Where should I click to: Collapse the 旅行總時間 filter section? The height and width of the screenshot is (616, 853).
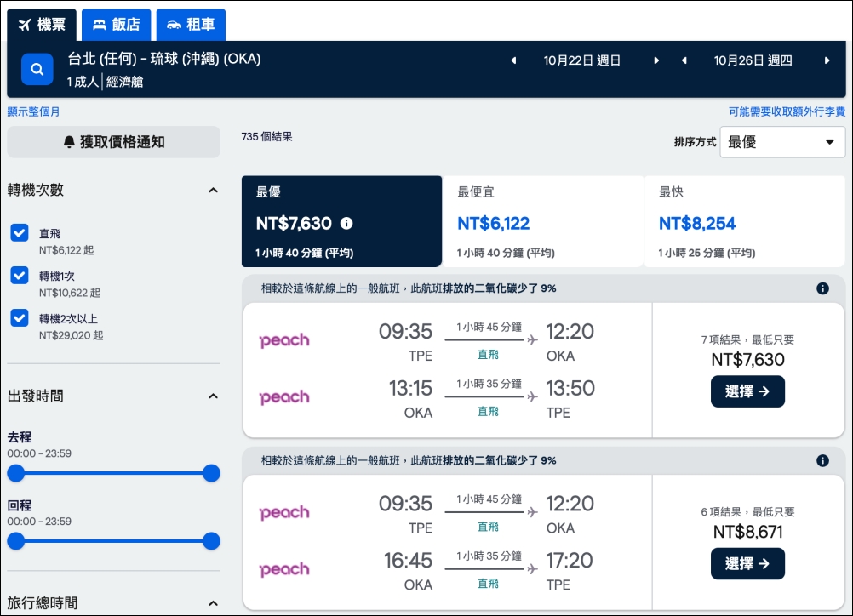213,603
